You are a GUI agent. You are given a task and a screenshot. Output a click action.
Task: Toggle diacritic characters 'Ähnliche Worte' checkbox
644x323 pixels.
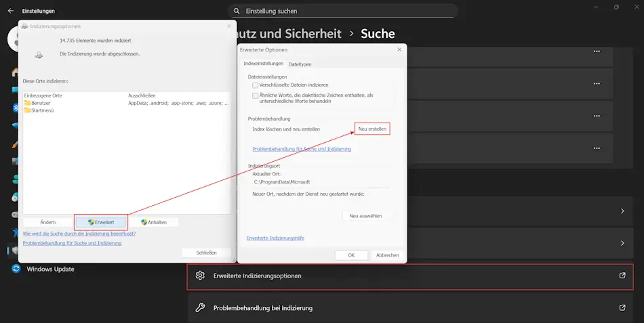(256, 95)
